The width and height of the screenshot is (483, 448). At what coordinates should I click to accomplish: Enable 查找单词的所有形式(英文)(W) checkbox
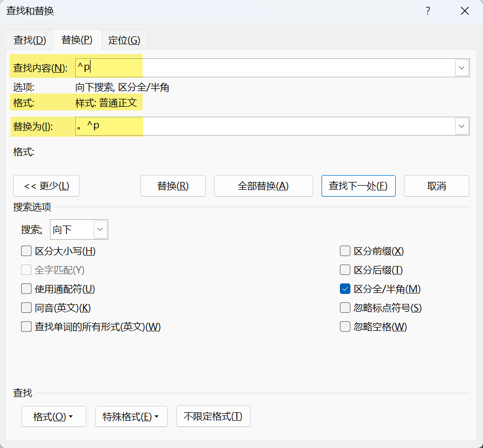point(26,327)
